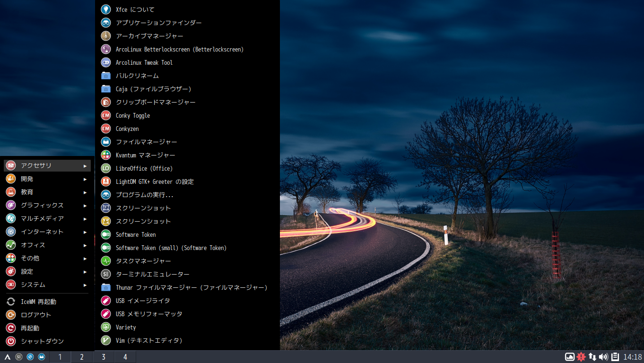This screenshot has height=363, width=644.
Task: Click the volume speaker tray icon
Action: coord(603,357)
